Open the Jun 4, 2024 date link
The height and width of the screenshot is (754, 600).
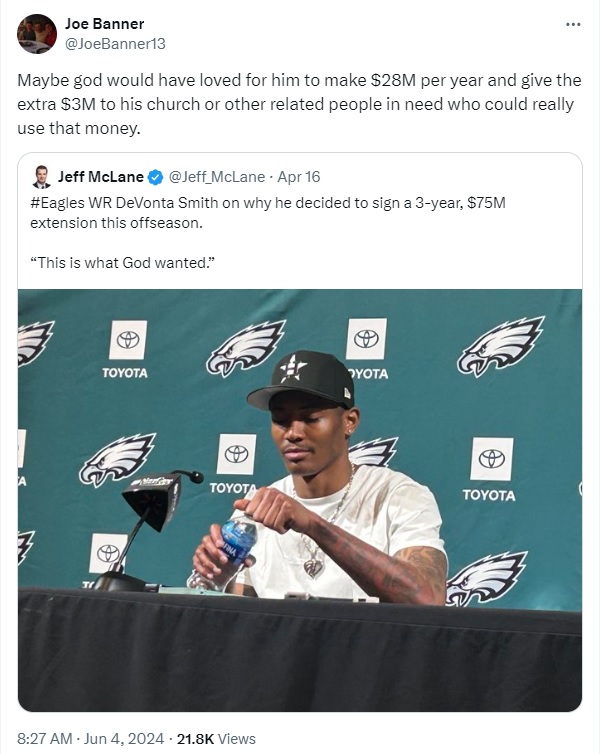[125, 739]
